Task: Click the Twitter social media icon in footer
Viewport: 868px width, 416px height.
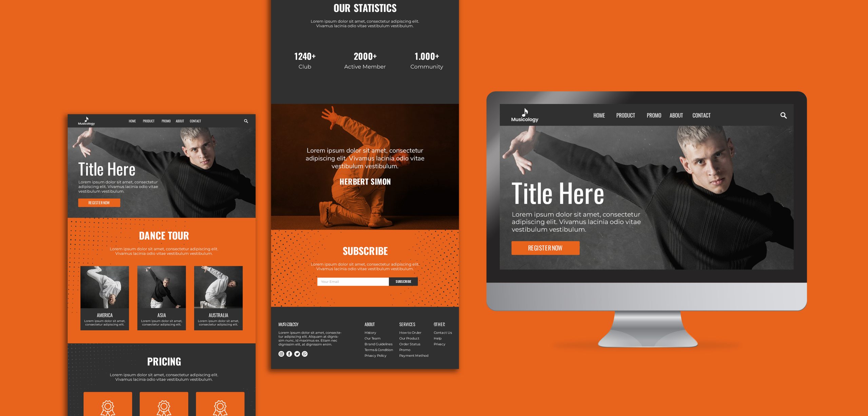Action: [297, 353]
